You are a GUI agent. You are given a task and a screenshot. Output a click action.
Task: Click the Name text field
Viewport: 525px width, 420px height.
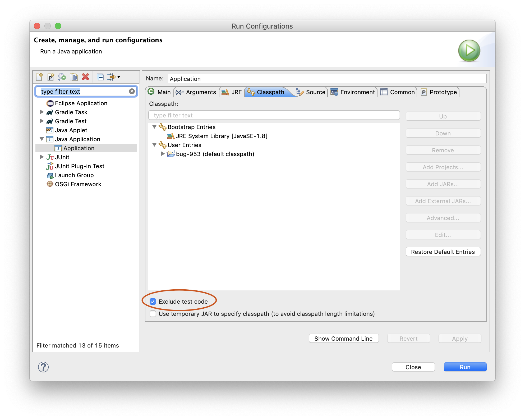327,79
